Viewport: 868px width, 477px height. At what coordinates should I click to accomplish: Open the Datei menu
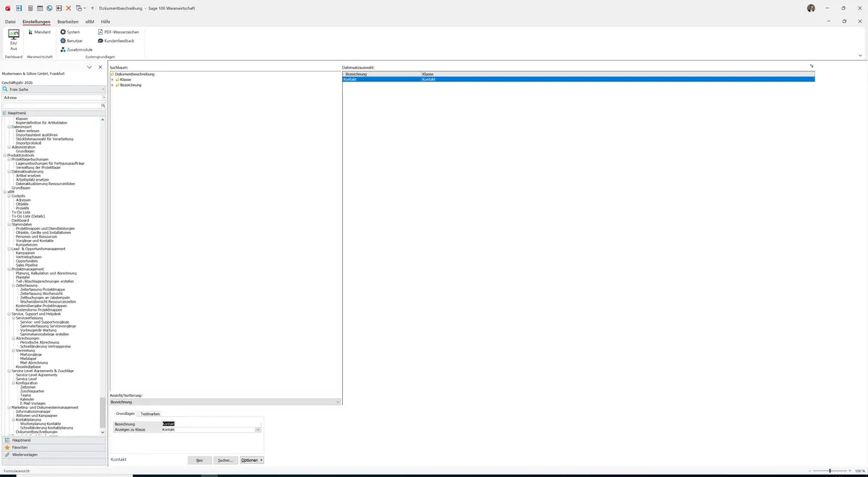(10, 22)
